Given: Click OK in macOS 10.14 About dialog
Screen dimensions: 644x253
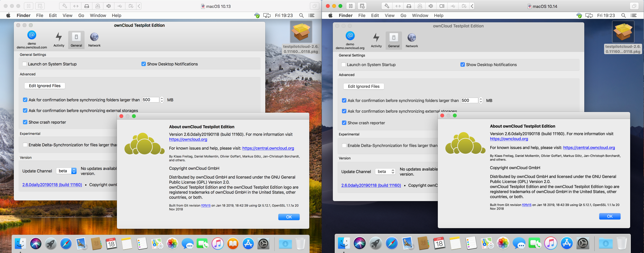Looking at the screenshot, I should point(610,216).
